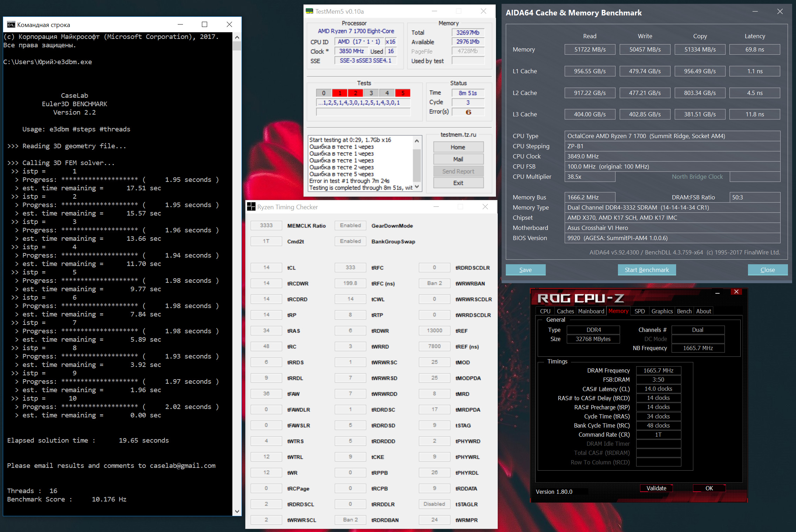796x532 pixels.
Task: Click the Ryzen Timing Checker title icon
Action: (251, 207)
